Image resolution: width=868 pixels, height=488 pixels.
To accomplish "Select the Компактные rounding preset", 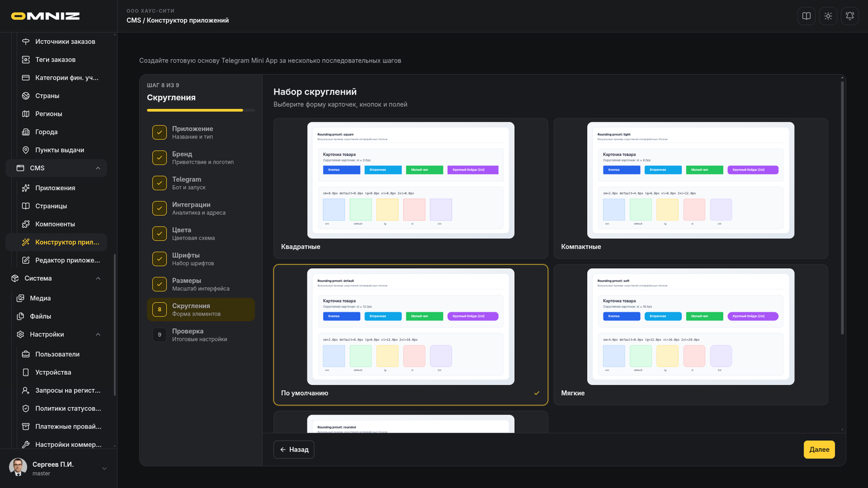I will (x=691, y=189).
